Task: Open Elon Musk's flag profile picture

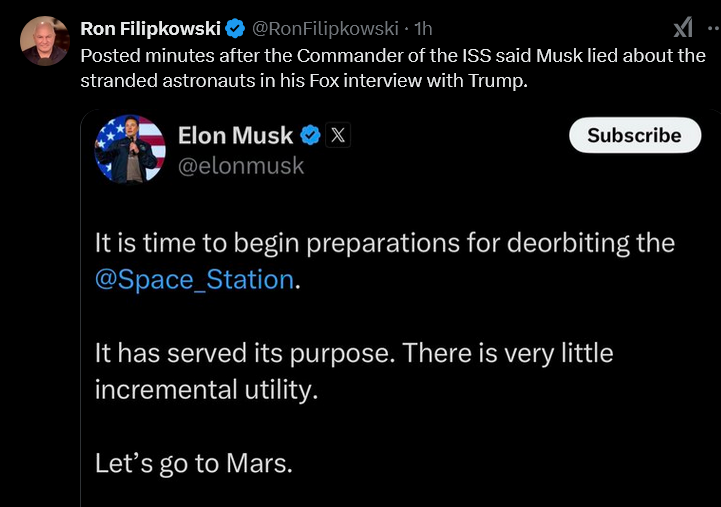Action: tap(130, 149)
